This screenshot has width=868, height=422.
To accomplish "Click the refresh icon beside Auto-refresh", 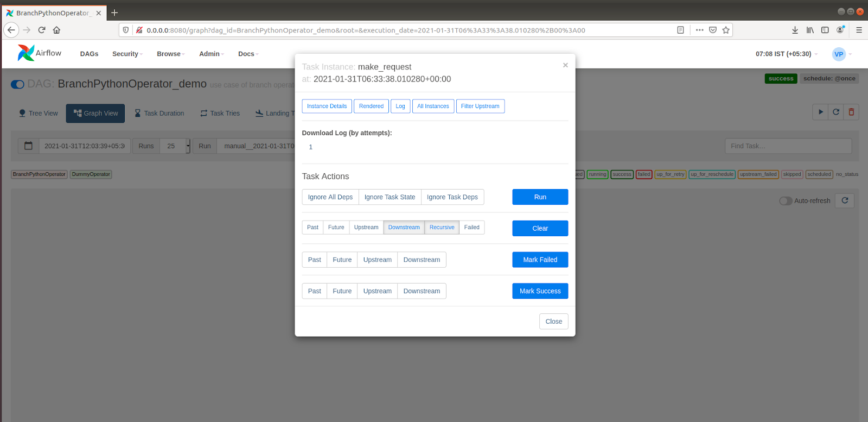I will (x=845, y=200).
